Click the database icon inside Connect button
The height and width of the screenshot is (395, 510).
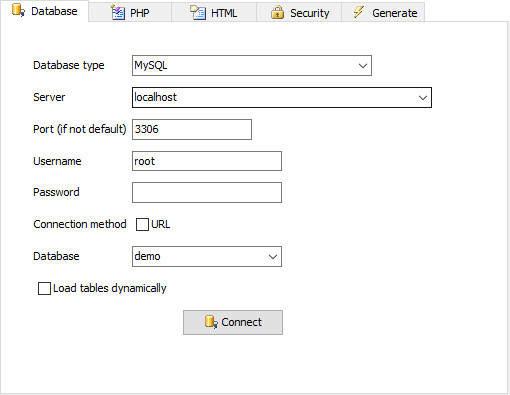coord(211,322)
